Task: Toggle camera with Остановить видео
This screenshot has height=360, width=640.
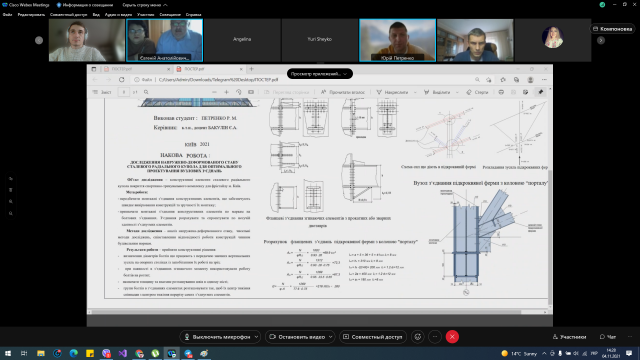Action: click(298, 337)
